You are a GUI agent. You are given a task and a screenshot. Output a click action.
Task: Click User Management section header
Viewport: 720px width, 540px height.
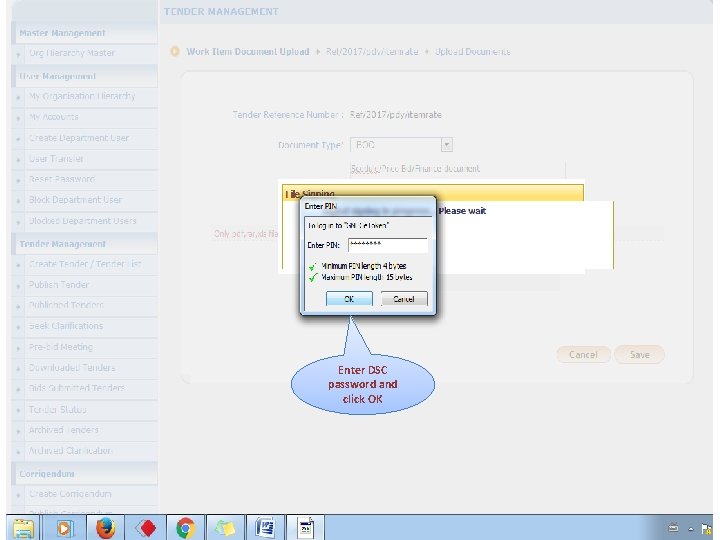click(x=58, y=76)
